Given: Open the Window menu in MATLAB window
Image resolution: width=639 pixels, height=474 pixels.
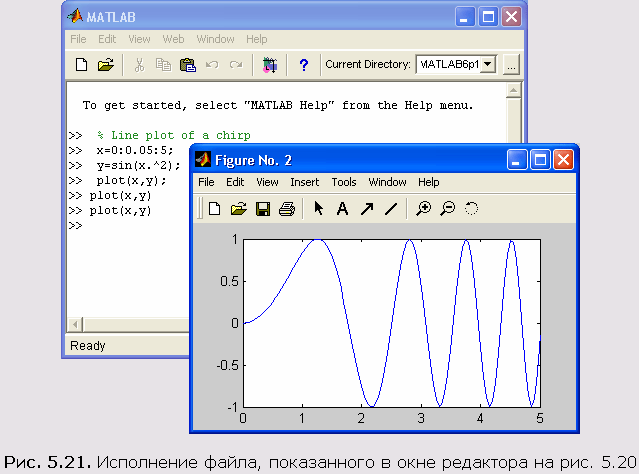Looking at the screenshot, I should 216,39.
